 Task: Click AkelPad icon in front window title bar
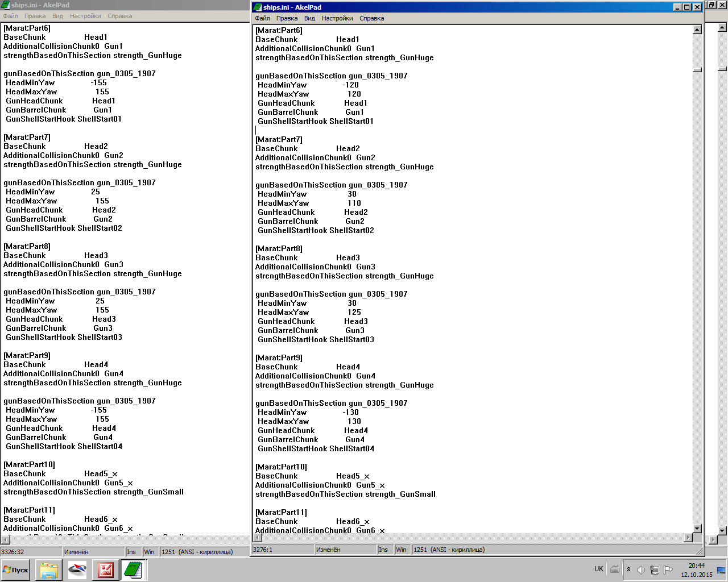[258, 7]
